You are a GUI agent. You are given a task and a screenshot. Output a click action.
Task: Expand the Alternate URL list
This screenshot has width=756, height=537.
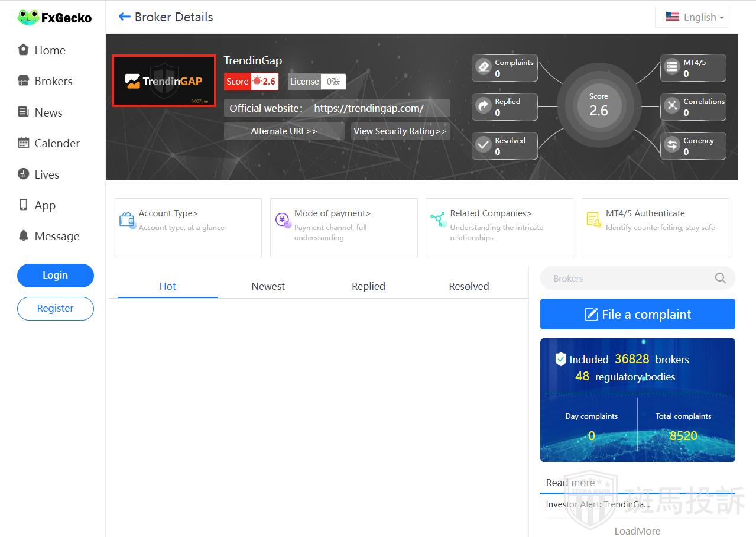tap(284, 131)
